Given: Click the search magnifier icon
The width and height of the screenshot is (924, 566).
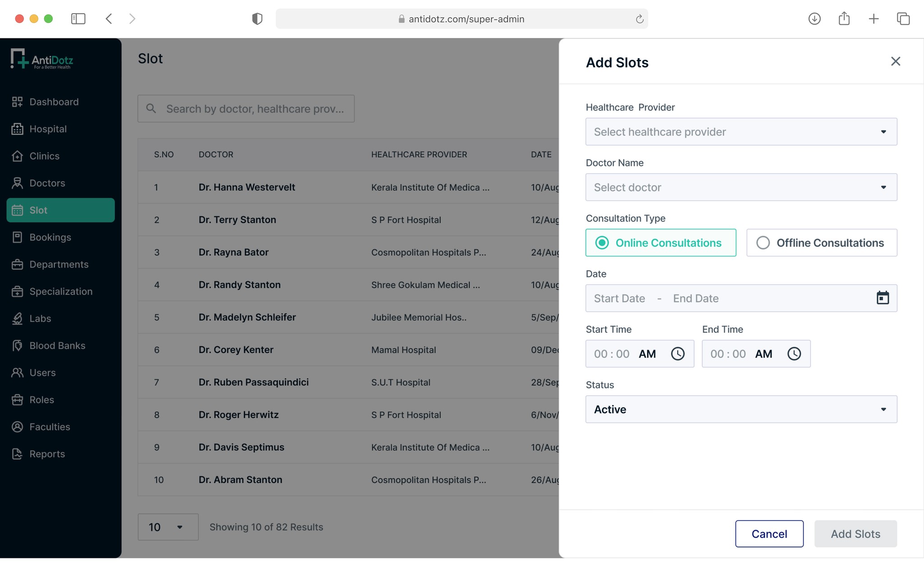Looking at the screenshot, I should 151,108.
